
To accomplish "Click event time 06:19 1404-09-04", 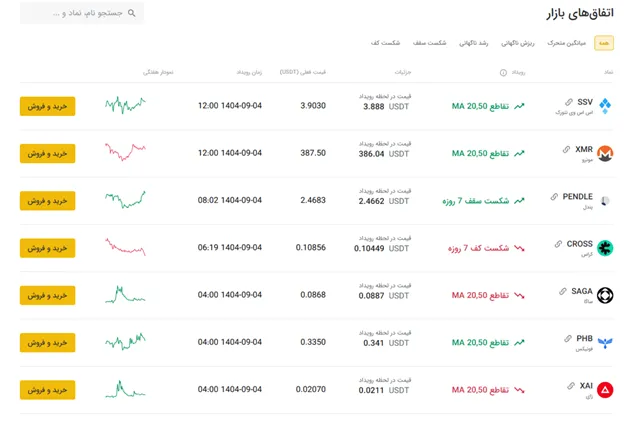I will (x=230, y=248).
